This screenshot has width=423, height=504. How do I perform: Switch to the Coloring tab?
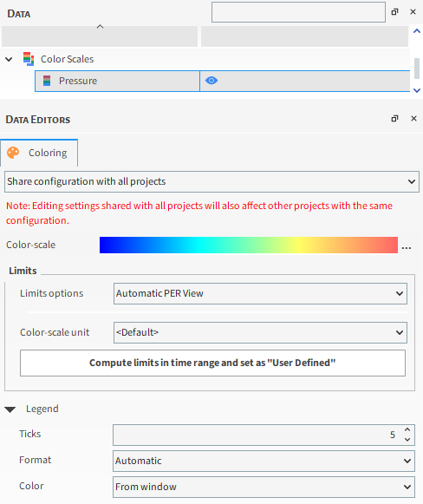39,153
